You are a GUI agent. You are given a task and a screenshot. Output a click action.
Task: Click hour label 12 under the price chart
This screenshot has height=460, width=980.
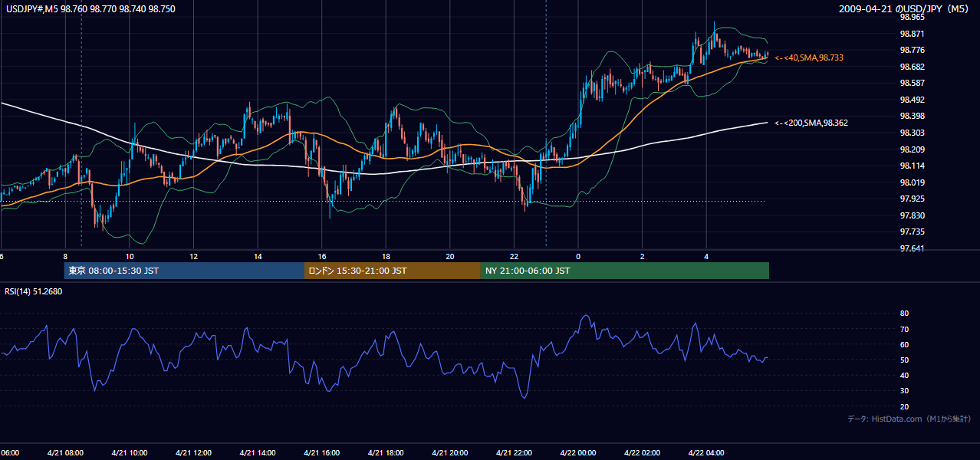(193, 256)
